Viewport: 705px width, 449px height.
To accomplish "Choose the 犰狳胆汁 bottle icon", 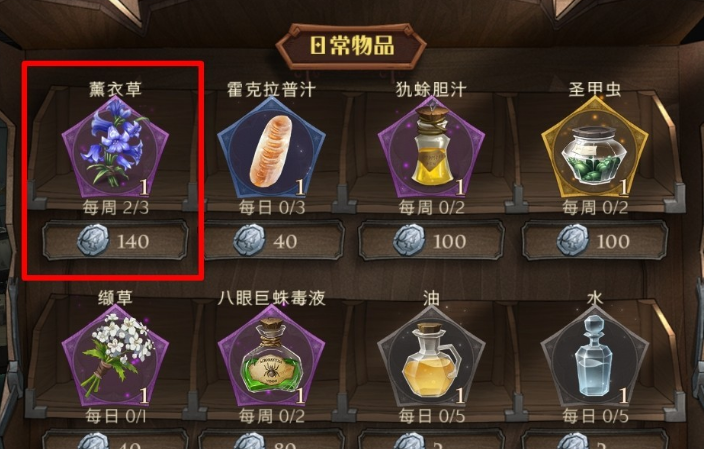I will pos(431,147).
